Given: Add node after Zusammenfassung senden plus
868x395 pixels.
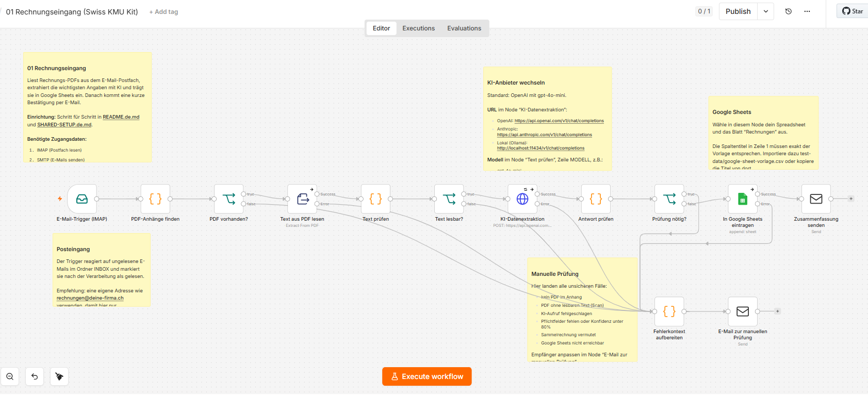Looking at the screenshot, I should pos(851,199).
